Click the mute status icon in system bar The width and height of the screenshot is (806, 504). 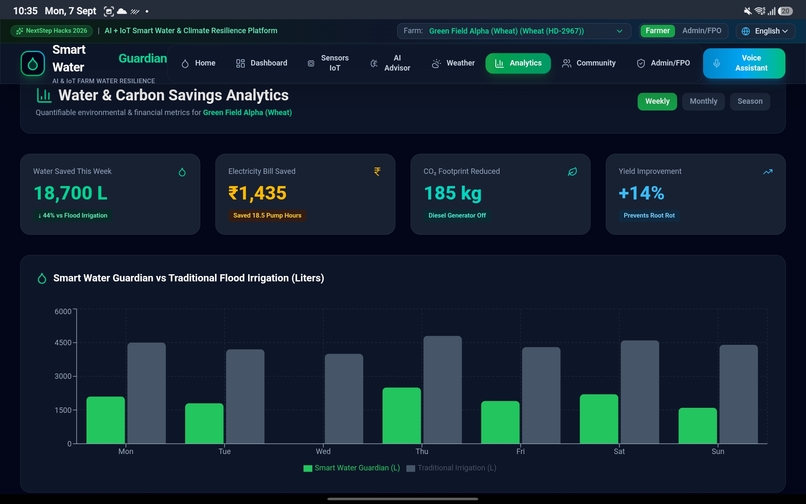747,11
